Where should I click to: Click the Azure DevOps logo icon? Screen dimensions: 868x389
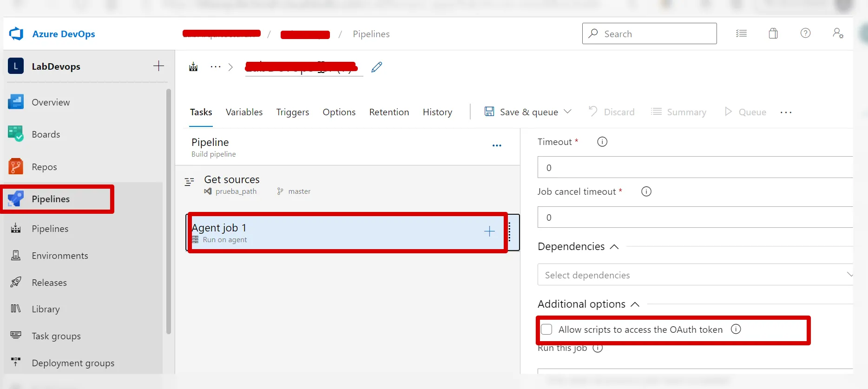pos(16,33)
